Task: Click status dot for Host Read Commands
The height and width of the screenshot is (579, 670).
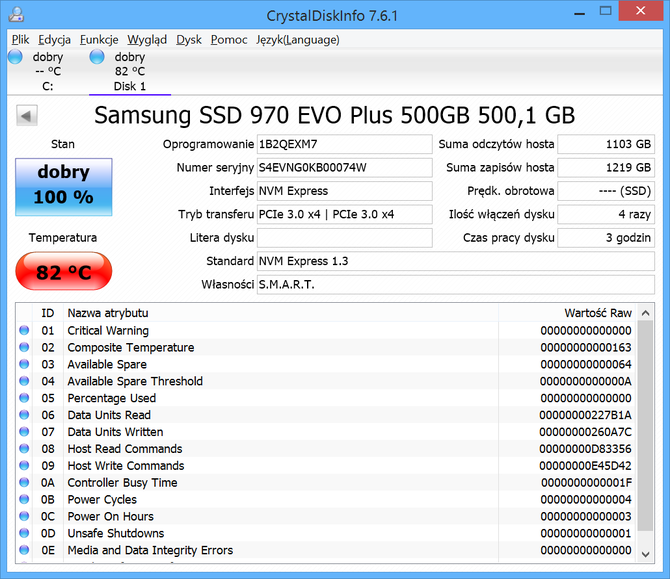Action: [24, 448]
